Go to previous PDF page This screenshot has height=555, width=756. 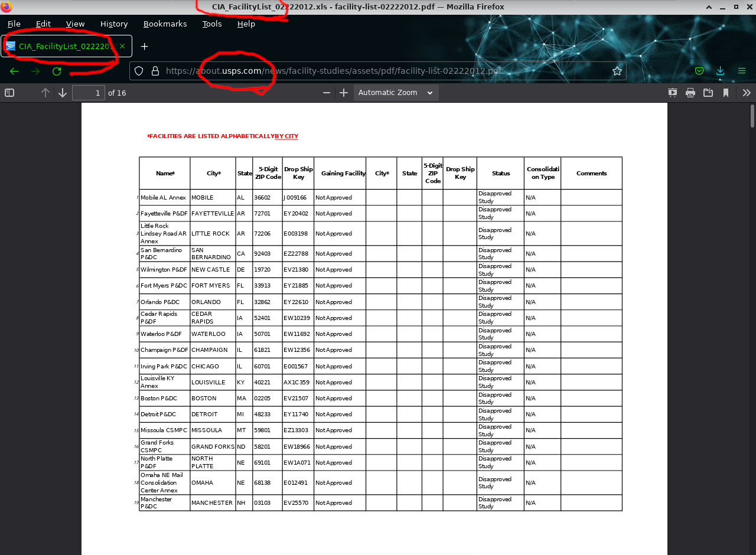click(x=45, y=93)
